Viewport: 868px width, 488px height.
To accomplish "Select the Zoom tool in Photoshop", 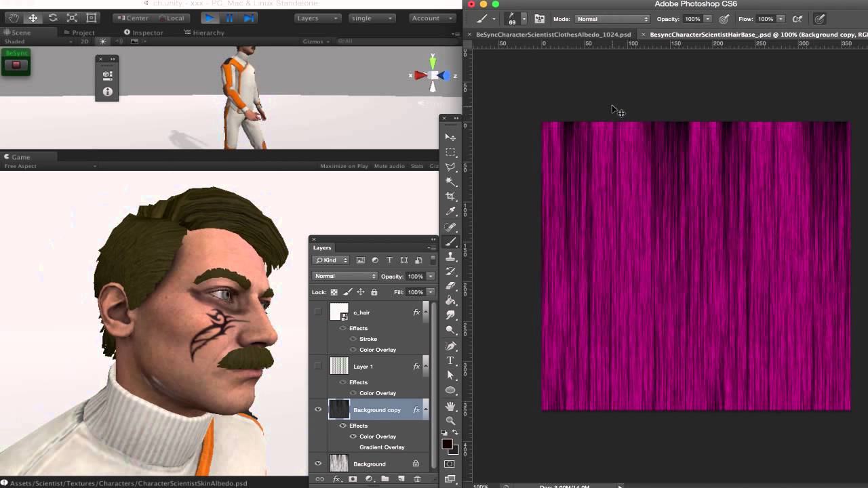I will (450, 421).
